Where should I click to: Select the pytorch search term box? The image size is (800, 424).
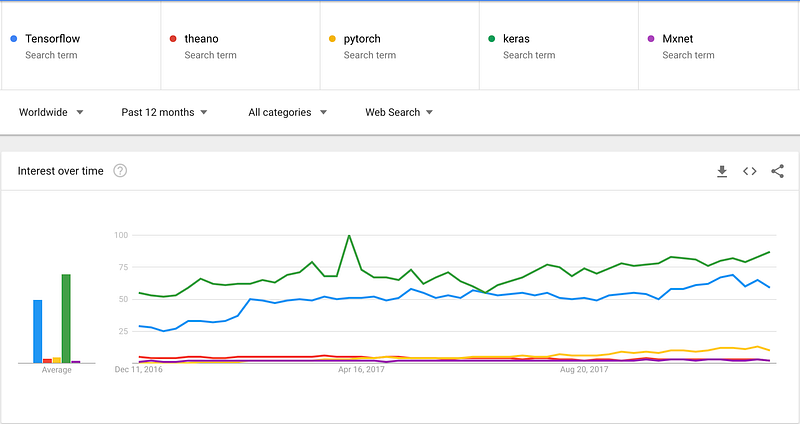400,46
